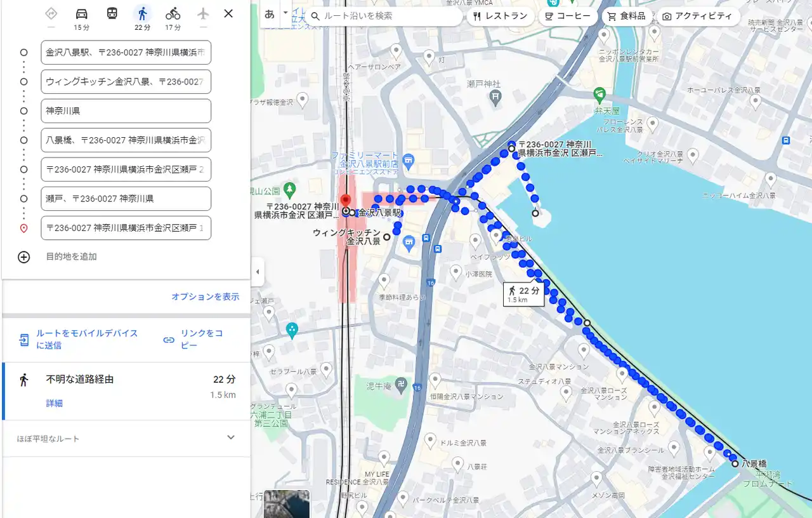Choose the recommended travel mode icon
Image resolution: width=812 pixels, height=518 pixels.
coord(51,14)
